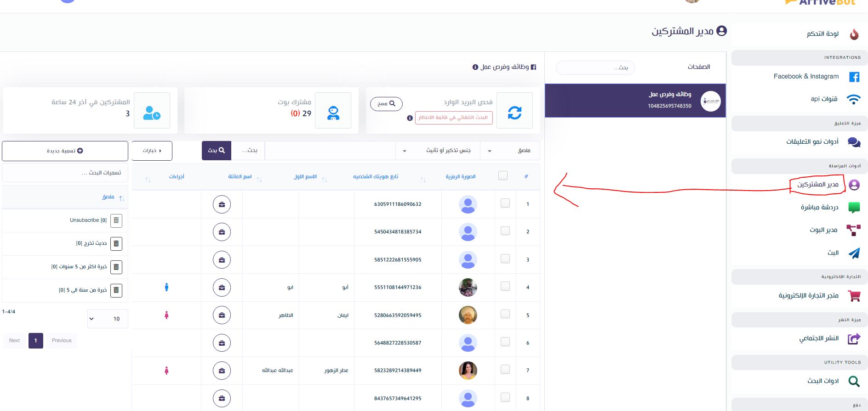The height and width of the screenshot is (411, 868).
Task: Click the refresh inbox scan icon
Action: tap(514, 111)
